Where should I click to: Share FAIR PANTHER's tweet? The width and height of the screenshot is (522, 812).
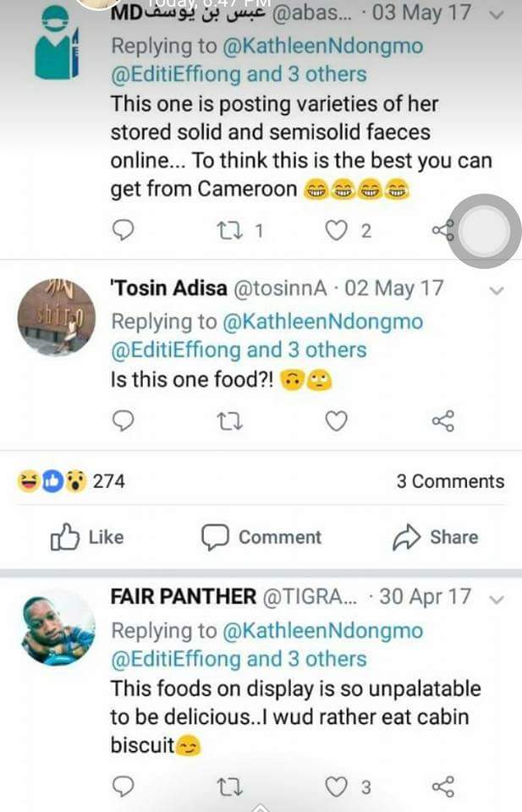442,787
